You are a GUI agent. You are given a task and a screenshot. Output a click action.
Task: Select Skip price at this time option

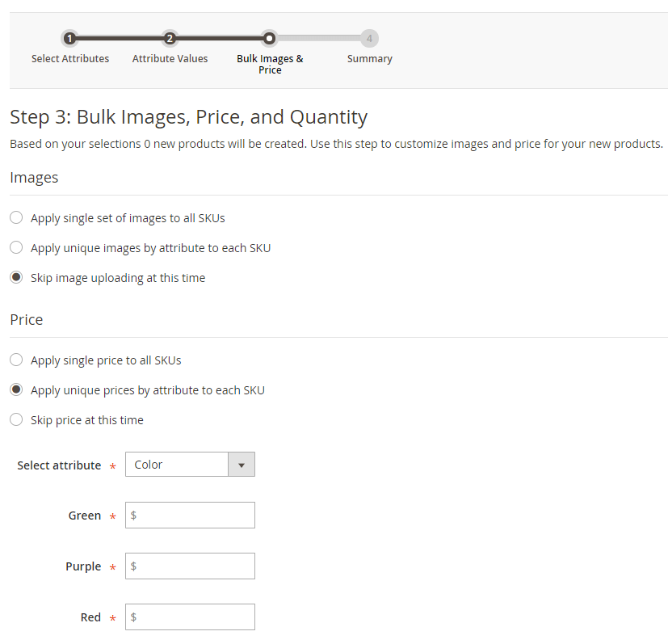coord(15,419)
